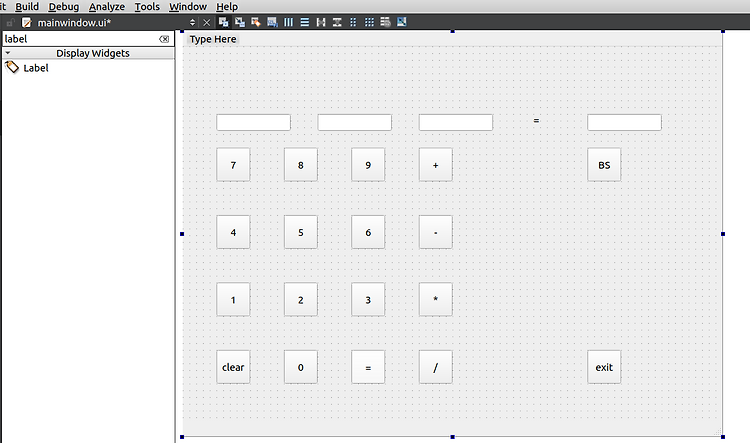750x443 pixels.
Task: Click the 3 button on form
Action: (368, 300)
